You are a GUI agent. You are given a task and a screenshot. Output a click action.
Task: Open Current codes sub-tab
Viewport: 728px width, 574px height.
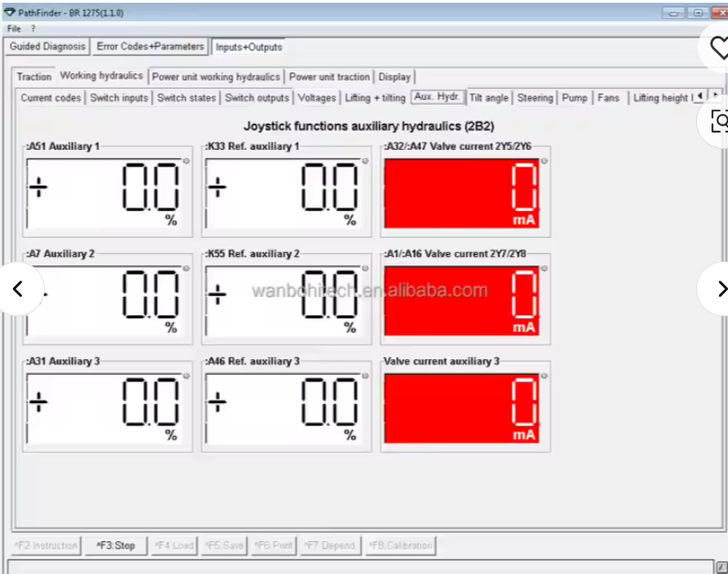51,98
